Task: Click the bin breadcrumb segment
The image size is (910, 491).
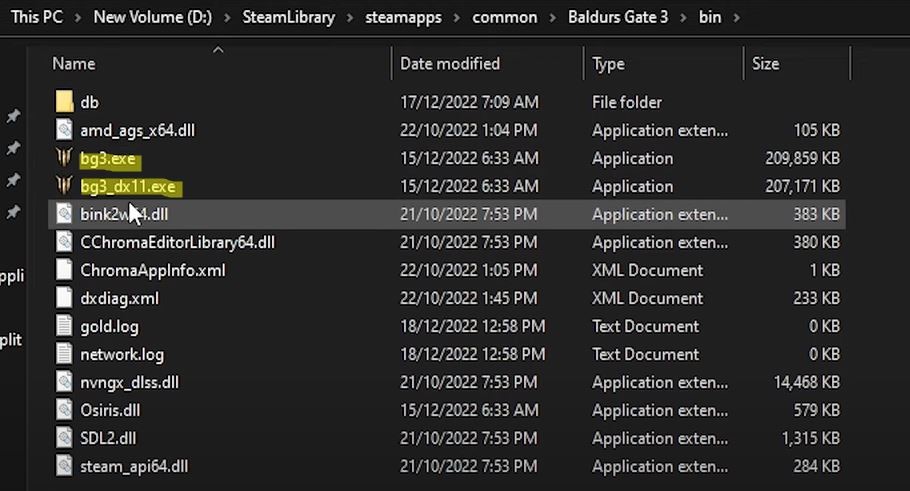Action: (x=710, y=17)
